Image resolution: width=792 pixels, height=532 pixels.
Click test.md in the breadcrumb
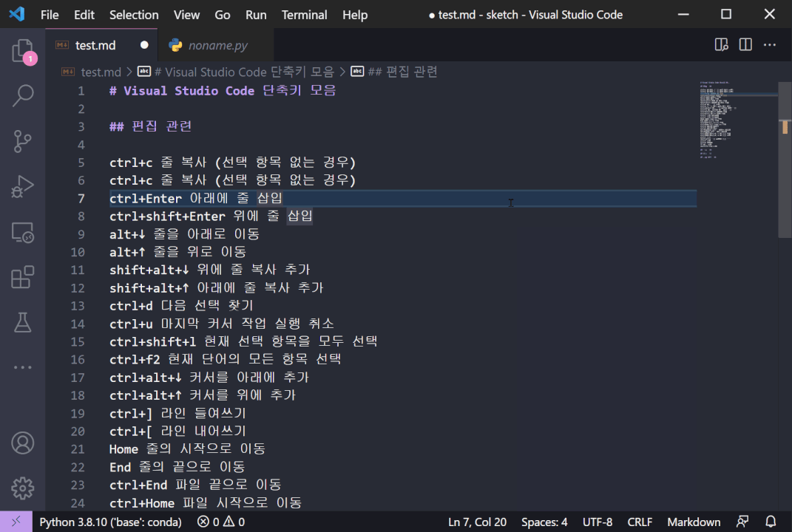101,72
